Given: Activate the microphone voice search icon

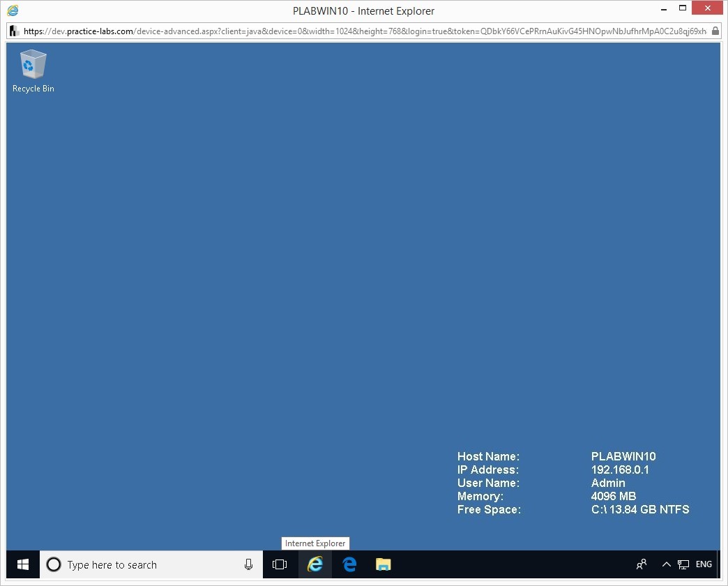Looking at the screenshot, I should point(248,564).
